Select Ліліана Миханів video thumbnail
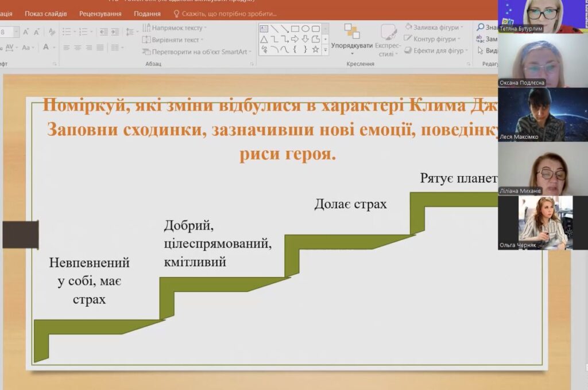The height and width of the screenshot is (390, 588). tap(543, 169)
